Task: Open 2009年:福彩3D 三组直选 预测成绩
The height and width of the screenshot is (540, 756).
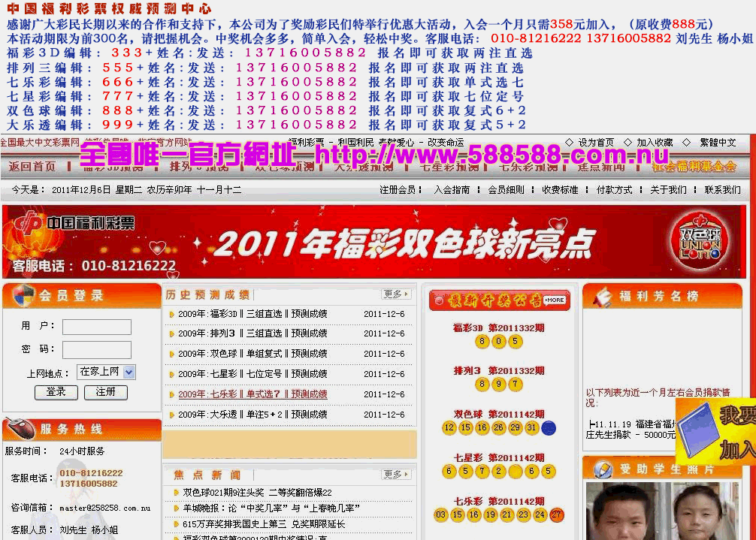Action: (253, 314)
